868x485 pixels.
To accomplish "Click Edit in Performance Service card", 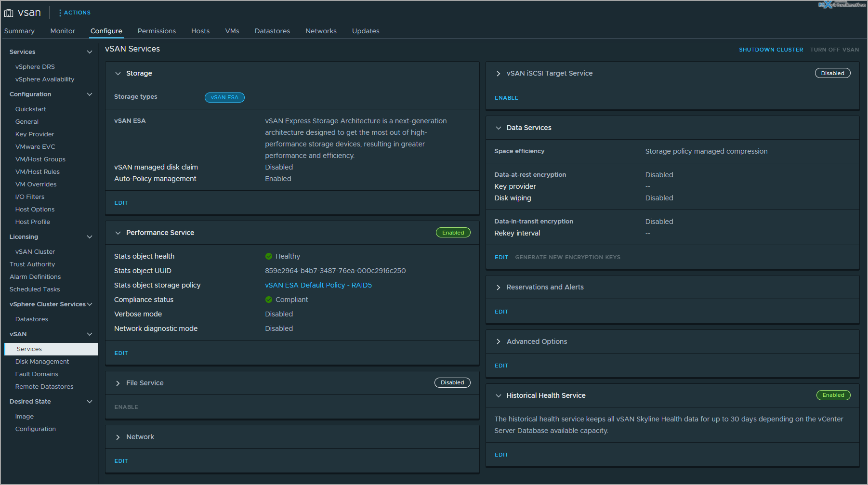I will (121, 353).
